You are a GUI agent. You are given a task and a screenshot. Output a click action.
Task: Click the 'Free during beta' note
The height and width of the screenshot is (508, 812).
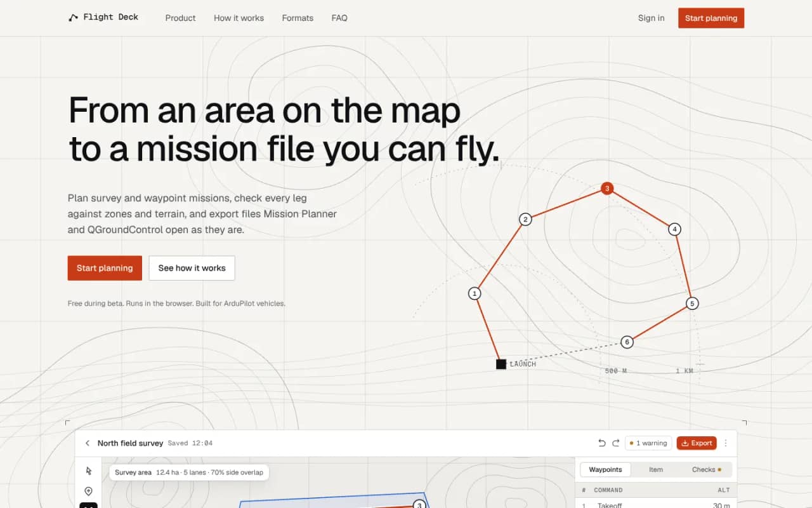pyautogui.click(x=176, y=304)
